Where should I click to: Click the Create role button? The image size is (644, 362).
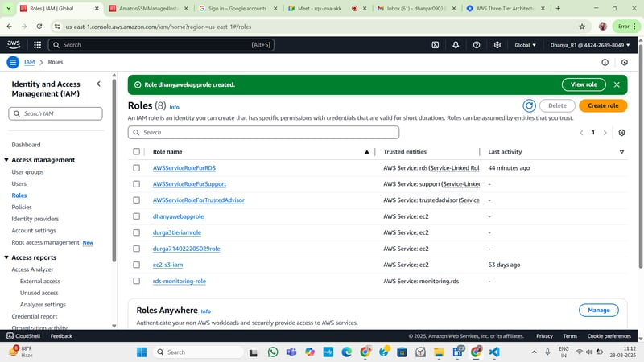[603, 105]
